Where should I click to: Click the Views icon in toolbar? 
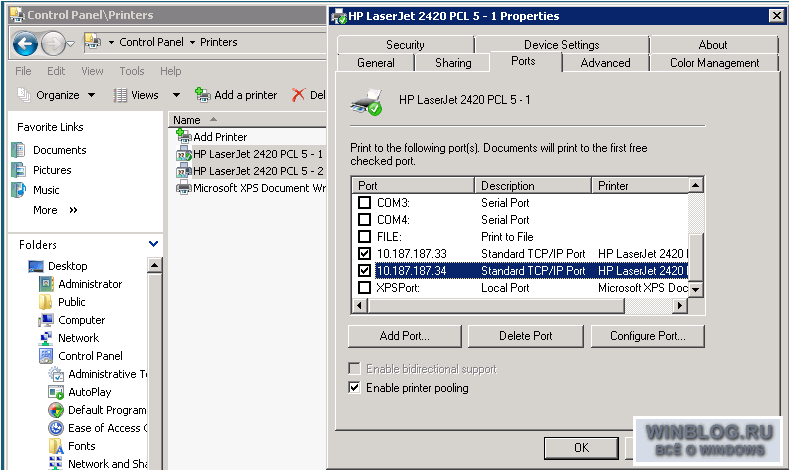pyautogui.click(x=120, y=95)
